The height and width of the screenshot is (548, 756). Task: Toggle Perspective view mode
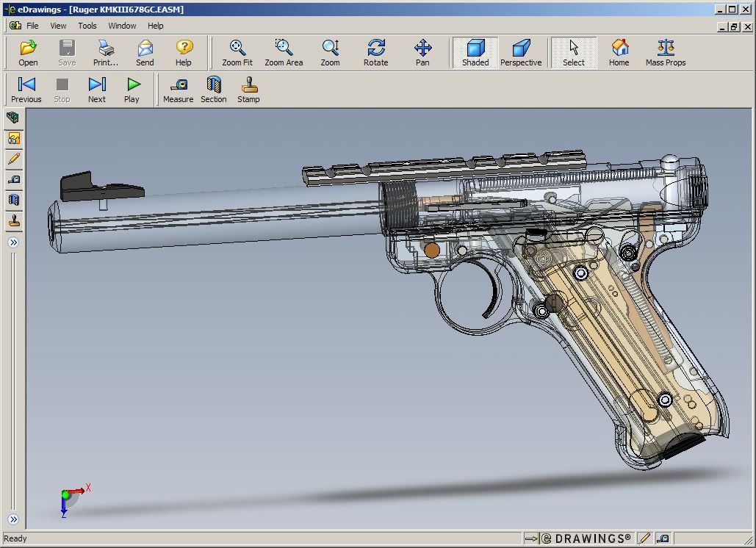[521, 53]
